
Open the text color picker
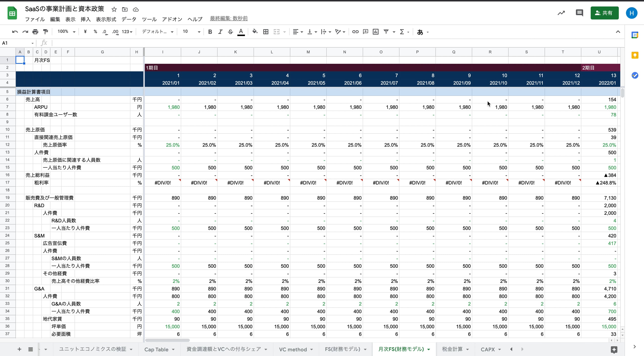coord(241,32)
